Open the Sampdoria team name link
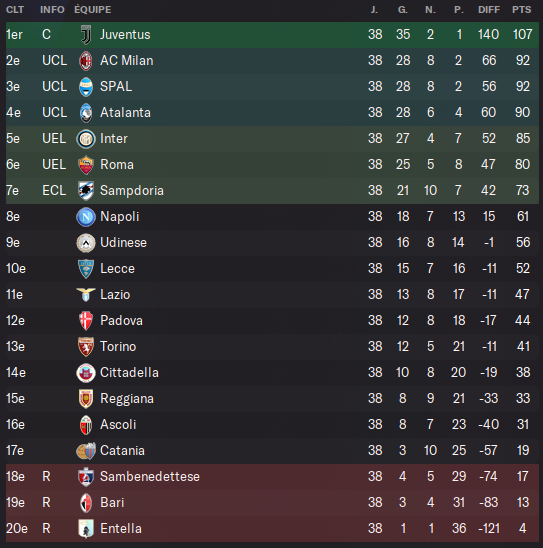Screen dimensions: 543x548 132,191
